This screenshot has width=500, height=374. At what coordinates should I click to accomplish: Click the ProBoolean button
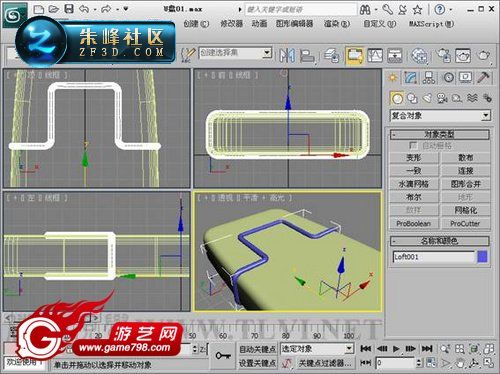click(x=414, y=223)
